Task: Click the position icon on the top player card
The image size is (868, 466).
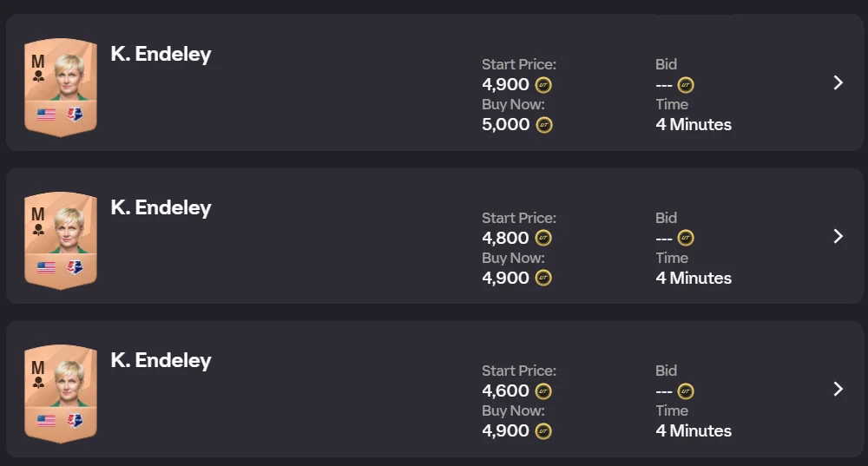Action: pyautogui.click(x=38, y=76)
